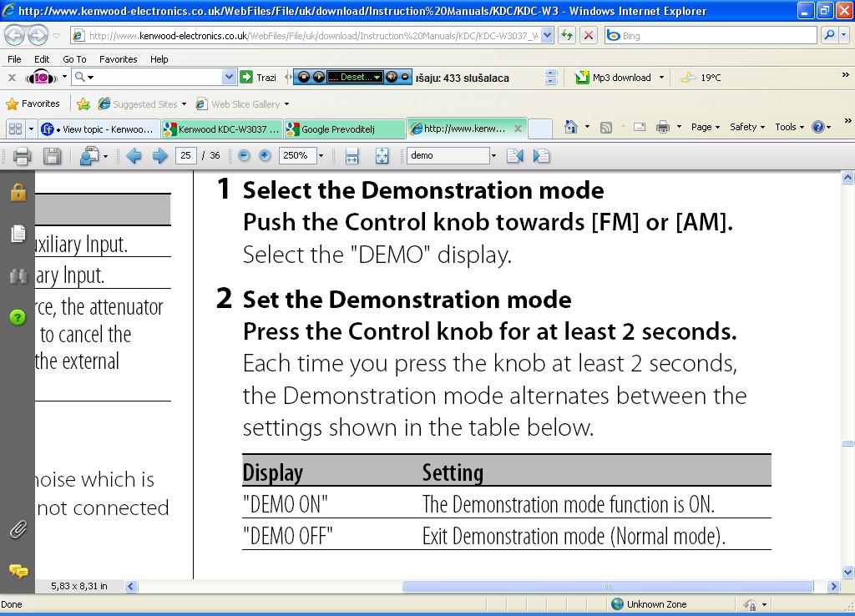The width and height of the screenshot is (855, 616).
Task: Toggle fit page width scrolling mode
Action: pos(352,155)
